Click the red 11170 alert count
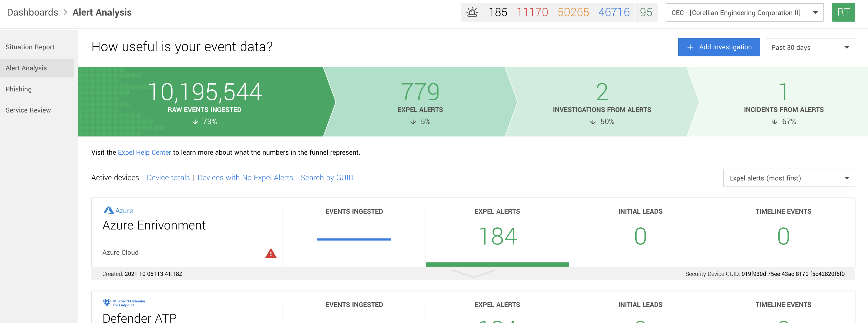This screenshot has width=868, height=323. (532, 12)
